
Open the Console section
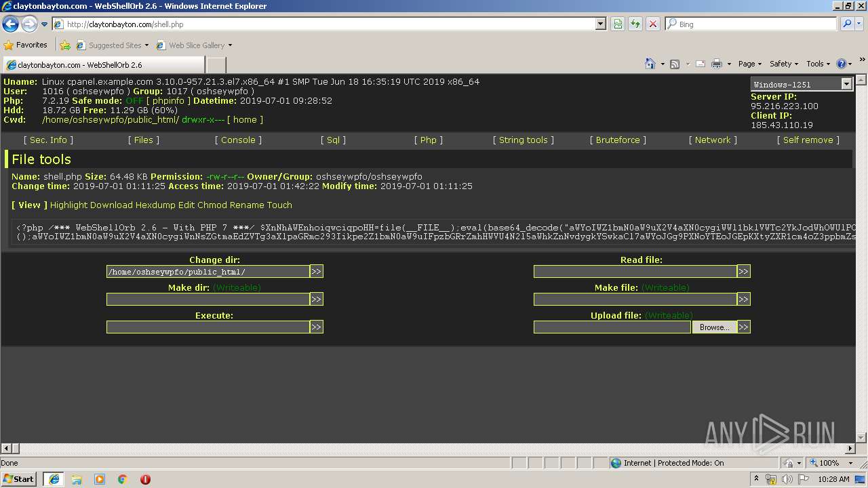point(238,140)
